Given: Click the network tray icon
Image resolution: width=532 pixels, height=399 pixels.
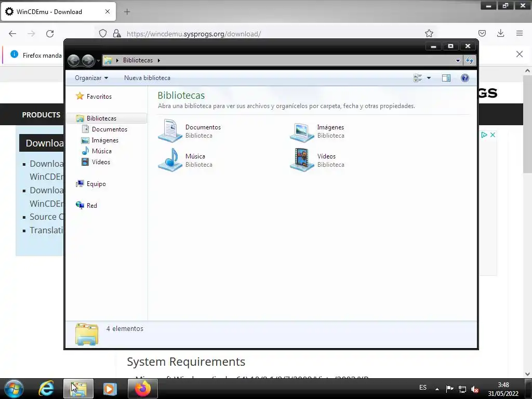Looking at the screenshot, I should 462,389.
